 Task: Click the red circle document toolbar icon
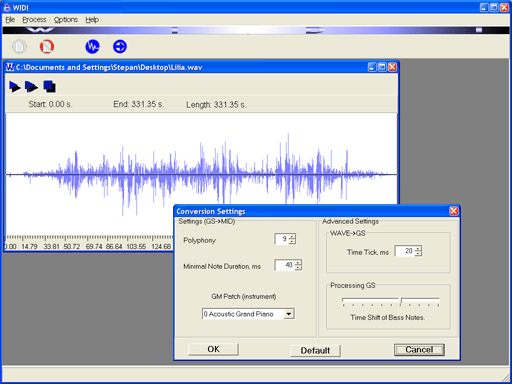[x=47, y=46]
